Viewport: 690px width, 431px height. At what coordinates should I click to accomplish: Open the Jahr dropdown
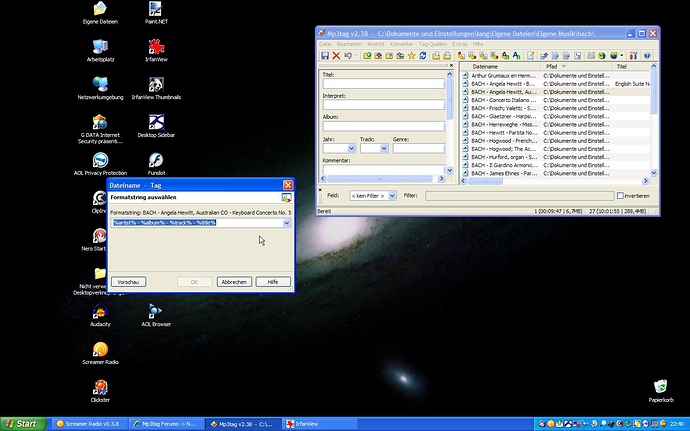click(351, 149)
